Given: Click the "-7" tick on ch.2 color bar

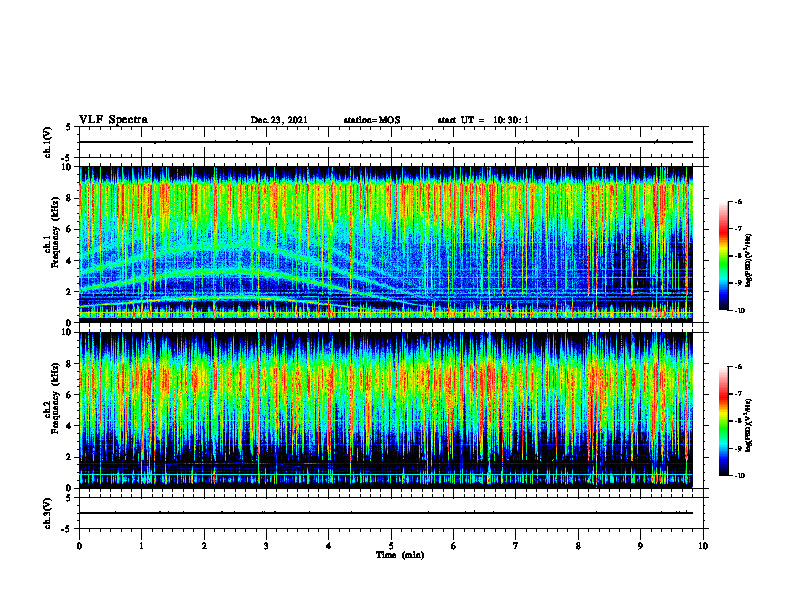Looking at the screenshot, I should 738,394.
